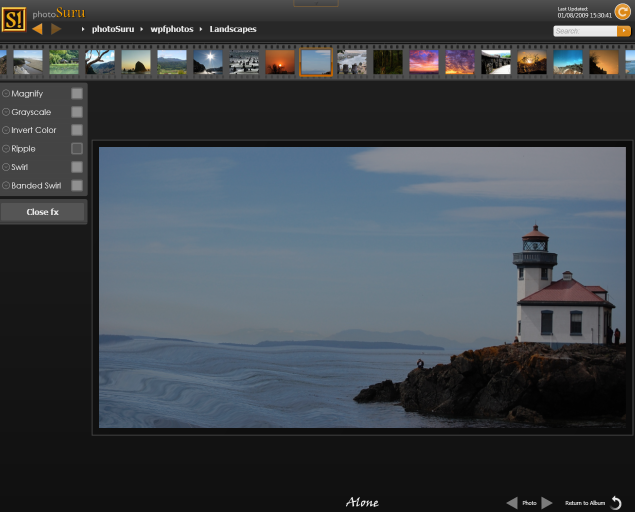Click the Return to Album arrow icon
The width and height of the screenshot is (635, 512).
(616, 503)
